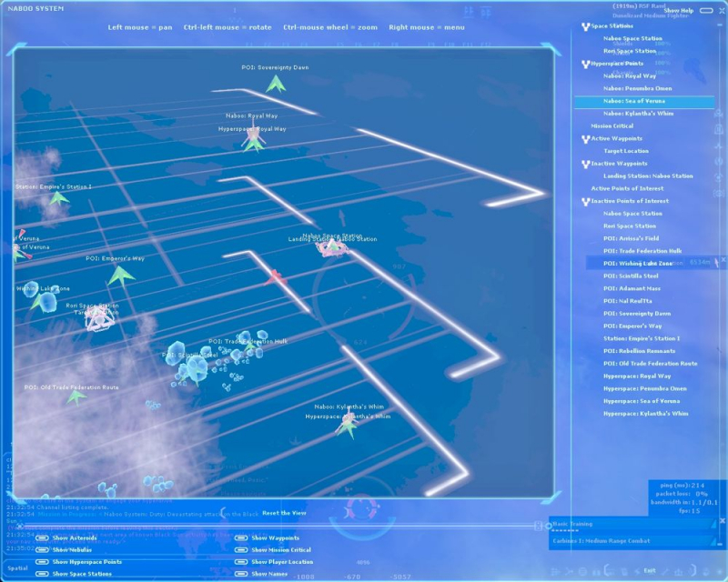Select Rori Space Station under Space Stations
The height and width of the screenshot is (582, 728).
click(x=630, y=52)
